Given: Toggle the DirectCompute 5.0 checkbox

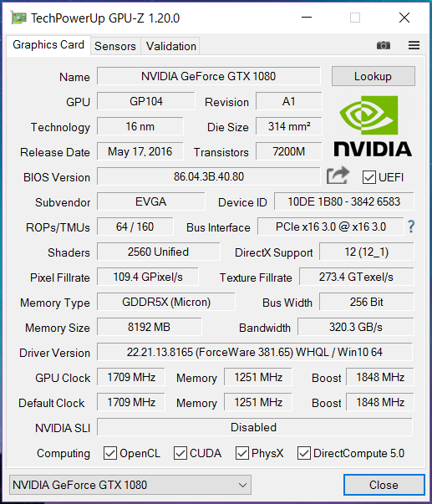Looking at the screenshot, I should tap(304, 453).
